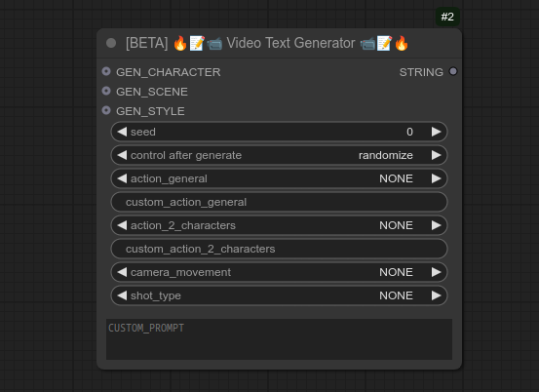The image size is (539, 392).
Task: Next action_general option arrow
Action: pyautogui.click(x=437, y=178)
